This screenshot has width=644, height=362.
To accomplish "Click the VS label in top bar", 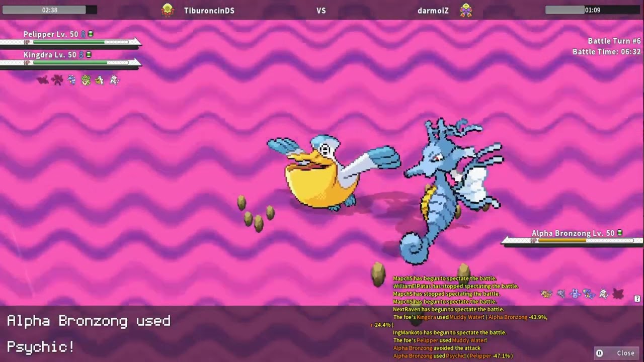I will 321,10.
